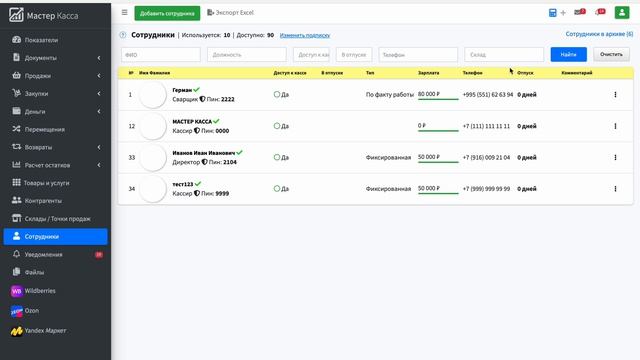The width and height of the screenshot is (640, 360).
Task: Click the ФИО search field
Action: point(161,55)
